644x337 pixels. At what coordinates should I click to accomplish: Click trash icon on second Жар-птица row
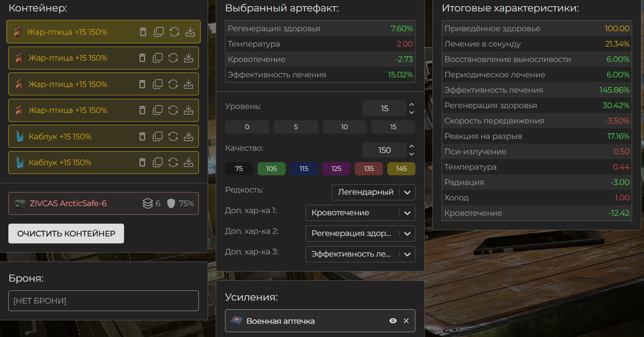[x=142, y=58]
